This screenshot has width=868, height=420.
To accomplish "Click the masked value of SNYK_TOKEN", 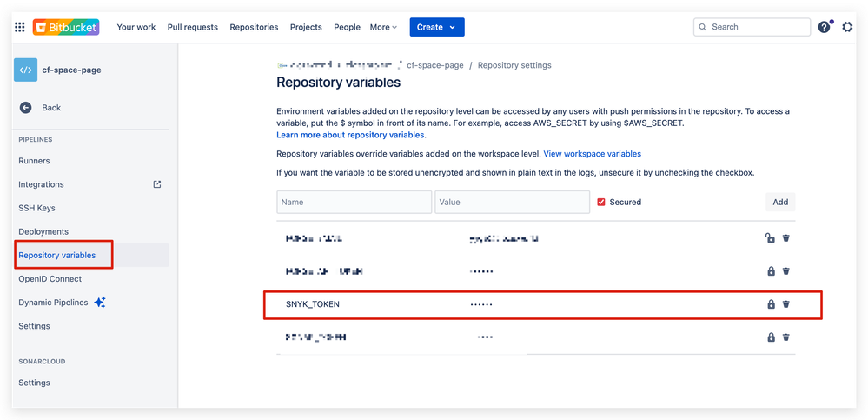I will (481, 304).
